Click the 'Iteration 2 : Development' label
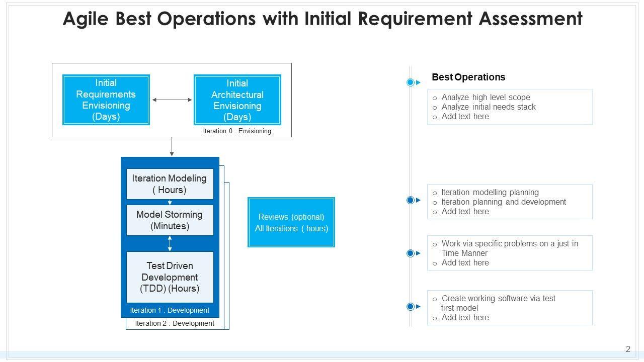Image resolution: width=644 pixels, height=362 pixels. click(x=175, y=323)
